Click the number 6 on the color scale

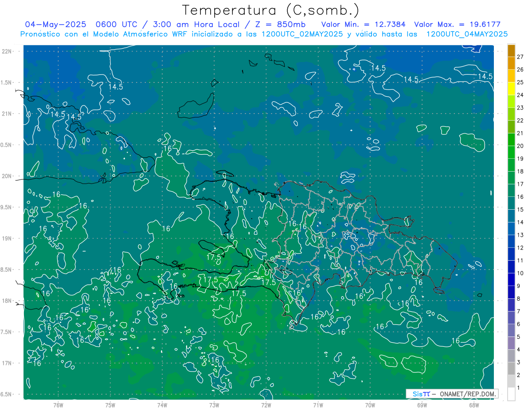[519, 324]
